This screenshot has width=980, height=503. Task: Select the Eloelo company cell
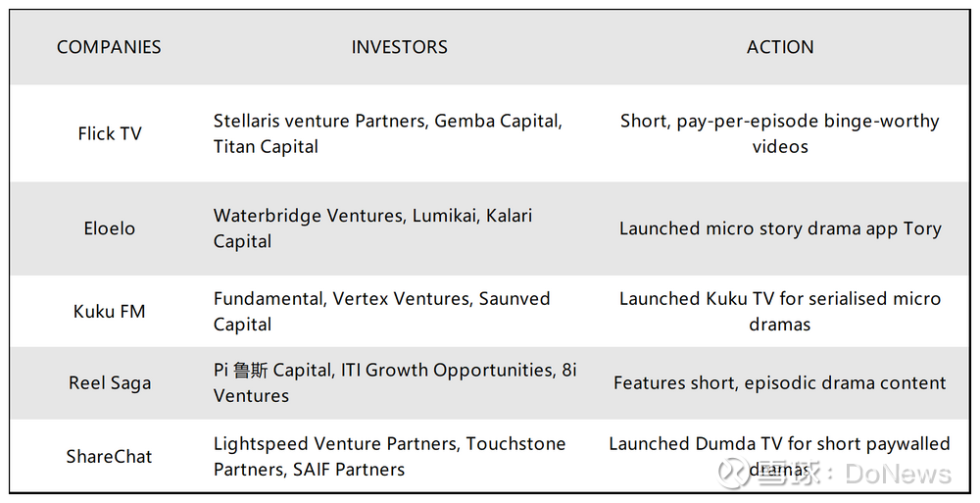(x=110, y=228)
